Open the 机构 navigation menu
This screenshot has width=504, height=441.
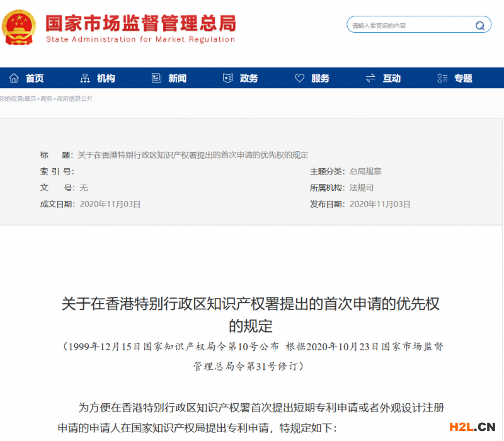point(105,77)
